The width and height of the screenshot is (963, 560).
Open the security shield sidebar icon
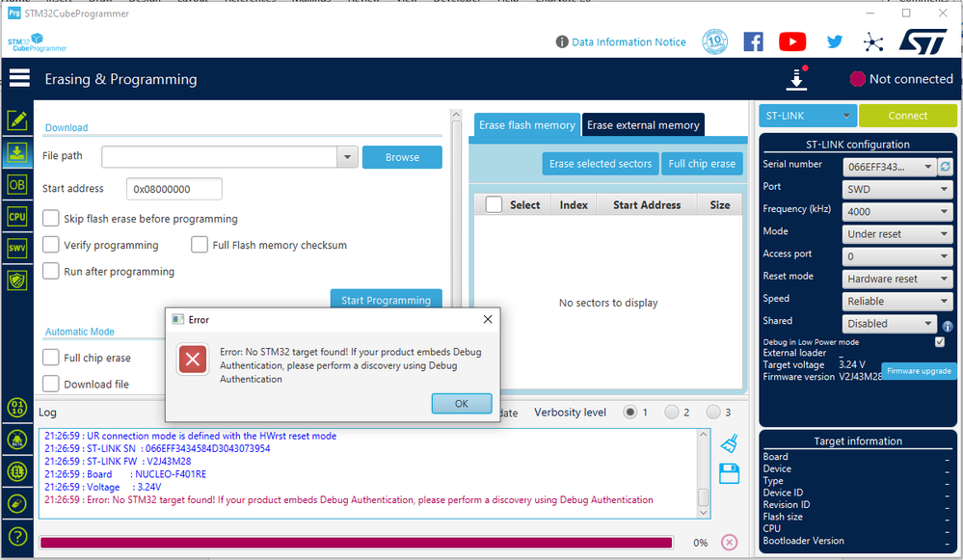(17, 280)
